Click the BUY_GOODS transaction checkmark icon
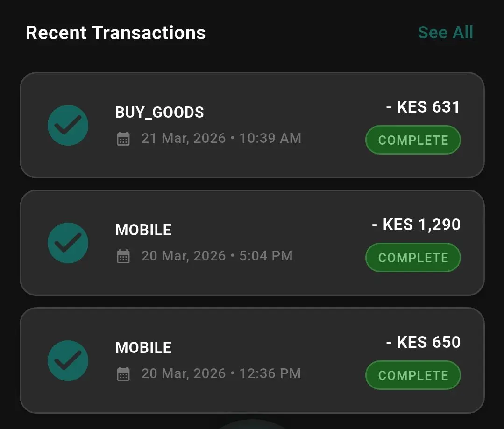Viewport: 504px width, 429px height. [x=68, y=125]
